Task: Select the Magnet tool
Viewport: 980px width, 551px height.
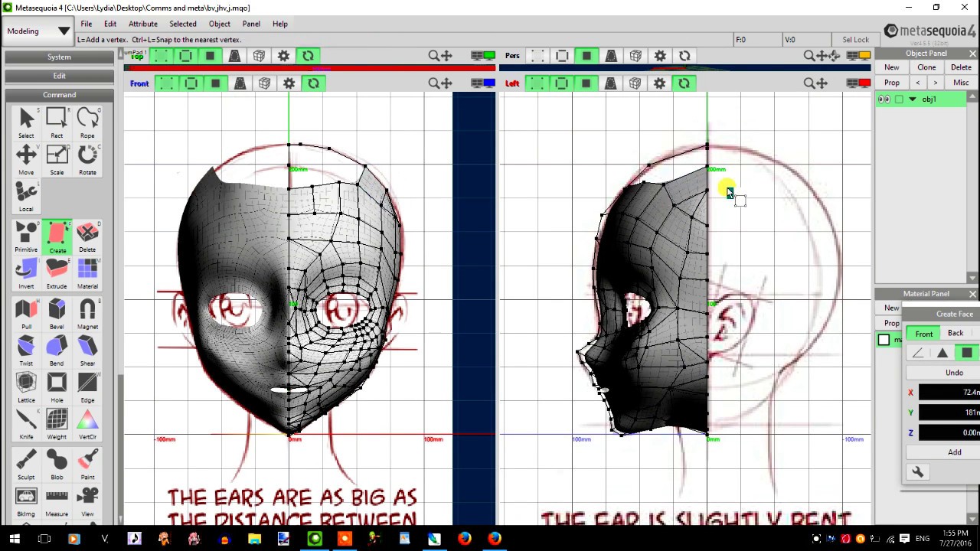Action: [x=87, y=314]
